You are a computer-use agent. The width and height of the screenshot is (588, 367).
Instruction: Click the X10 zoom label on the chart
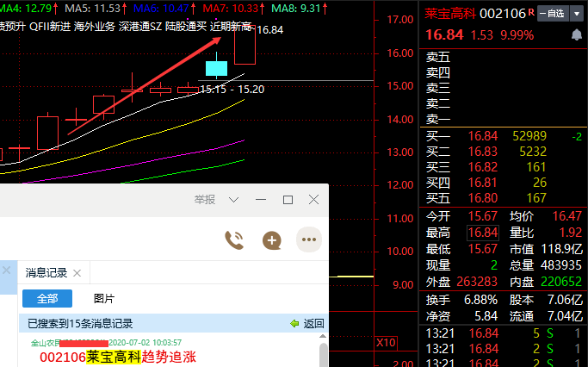(x=386, y=343)
